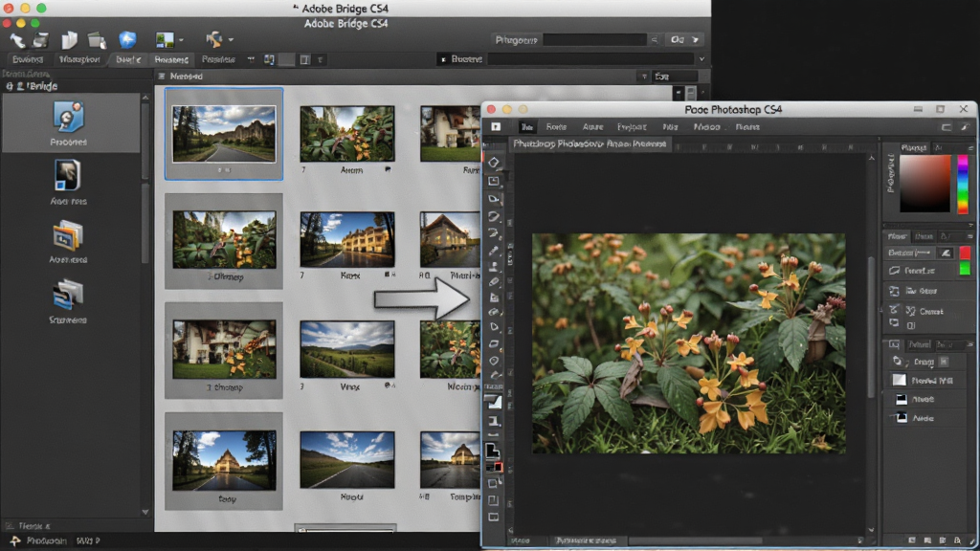This screenshot has height=551, width=980.
Task: Open the dropdown arrow beside the landscape picture icon
Action: (x=181, y=40)
